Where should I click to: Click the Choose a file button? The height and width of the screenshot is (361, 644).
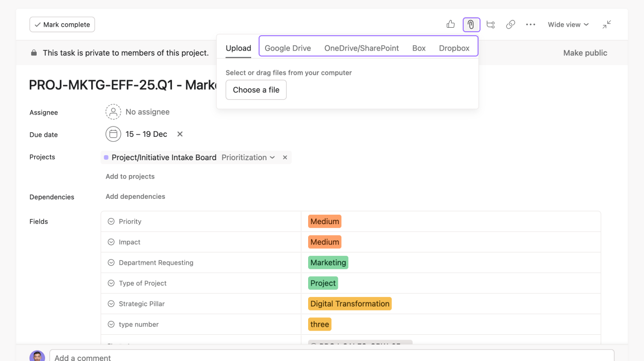[x=256, y=90]
